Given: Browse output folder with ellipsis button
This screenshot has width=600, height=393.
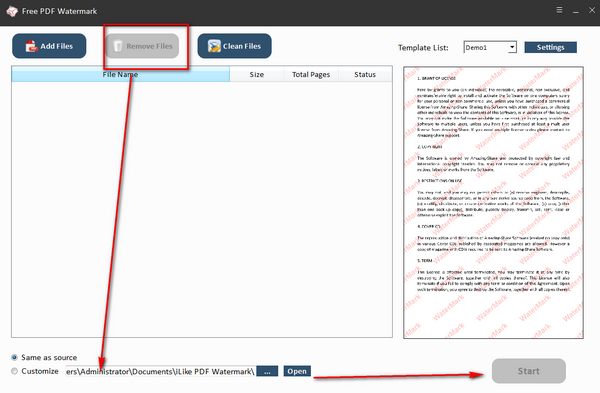Looking at the screenshot, I should (267, 371).
